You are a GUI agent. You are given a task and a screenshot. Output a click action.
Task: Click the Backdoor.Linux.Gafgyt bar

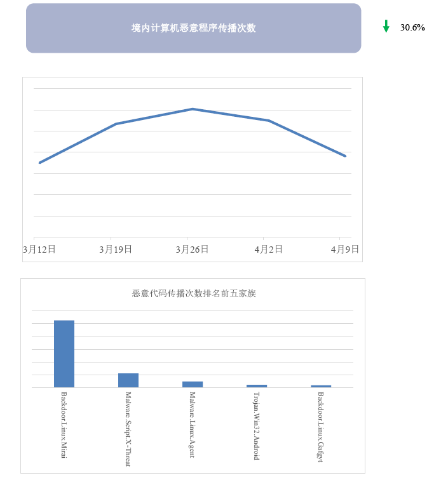(321, 386)
